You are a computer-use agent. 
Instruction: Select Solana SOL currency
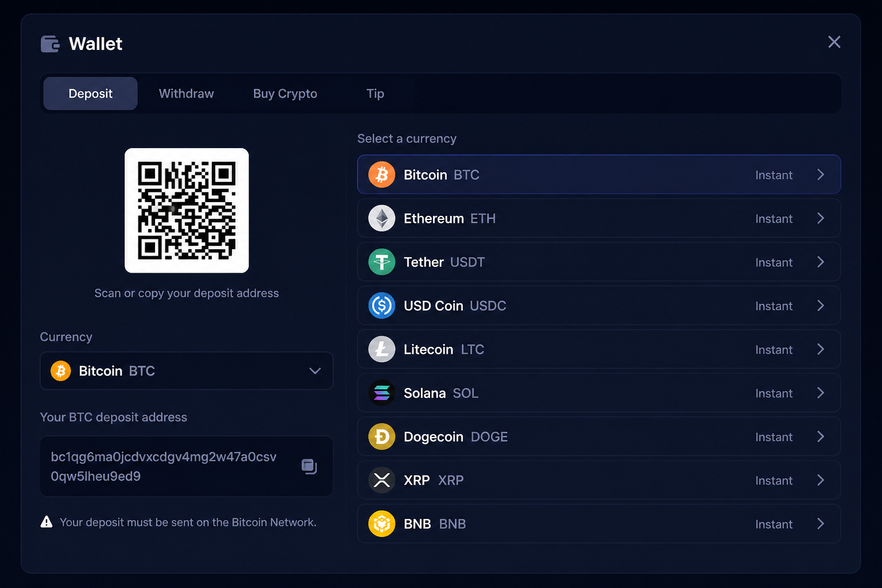[599, 393]
